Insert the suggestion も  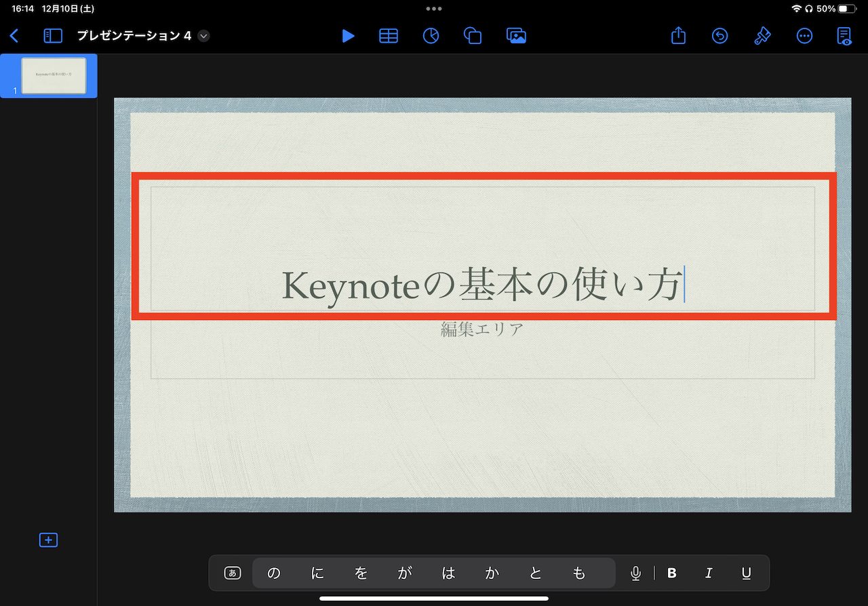pyautogui.click(x=579, y=573)
